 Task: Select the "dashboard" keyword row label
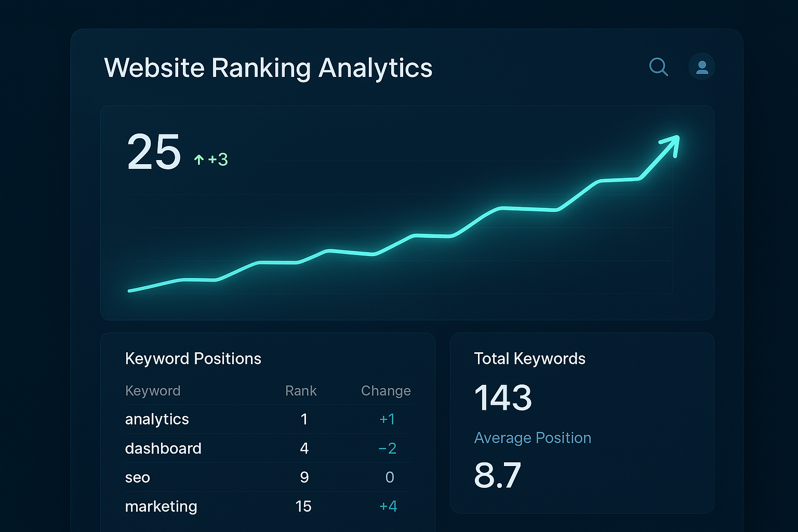[x=163, y=448]
